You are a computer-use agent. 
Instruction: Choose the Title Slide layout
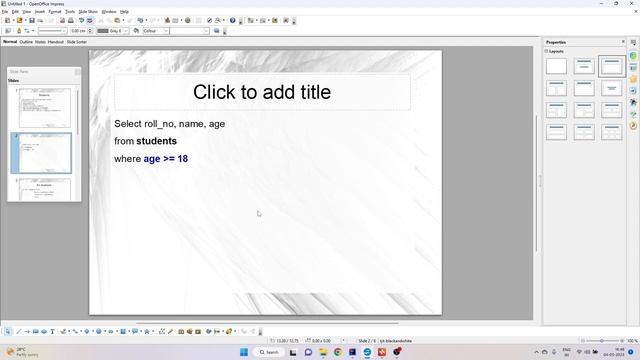pyautogui.click(x=584, y=66)
